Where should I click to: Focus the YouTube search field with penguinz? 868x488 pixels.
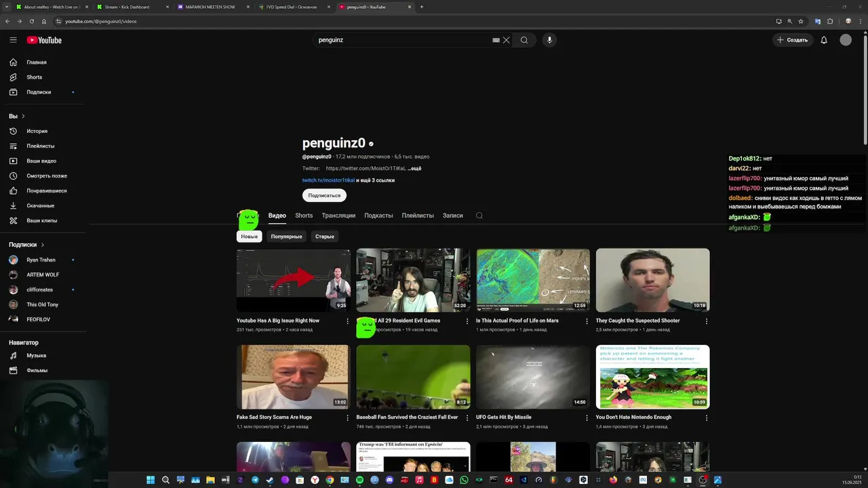tap(403, 40)
